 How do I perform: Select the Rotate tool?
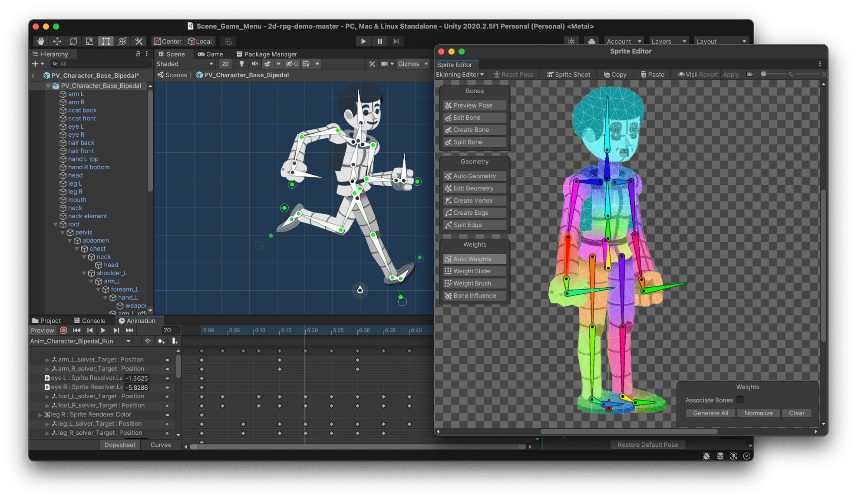tap(73, 41)
